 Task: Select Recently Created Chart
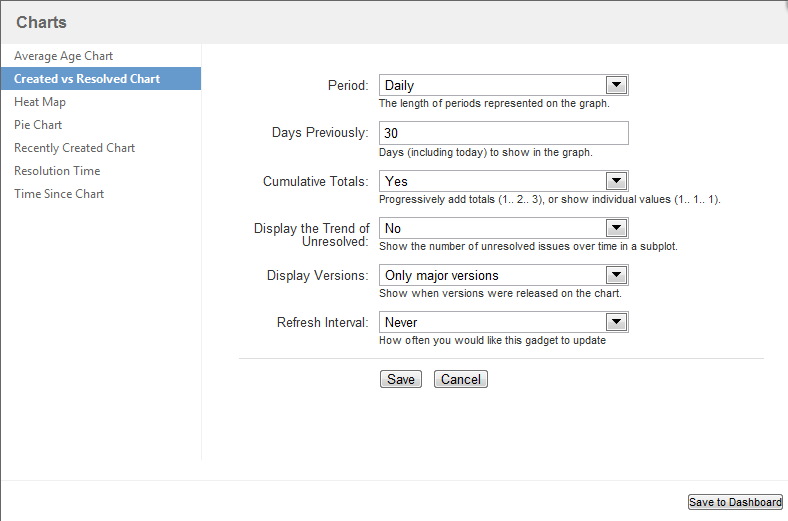(x=74, y=148)
